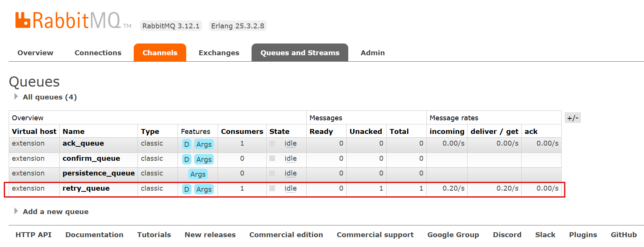This screenshot has width=644, height=247.
Task: Click the Args badge for confirm_queue
Action: pos(204,159)
